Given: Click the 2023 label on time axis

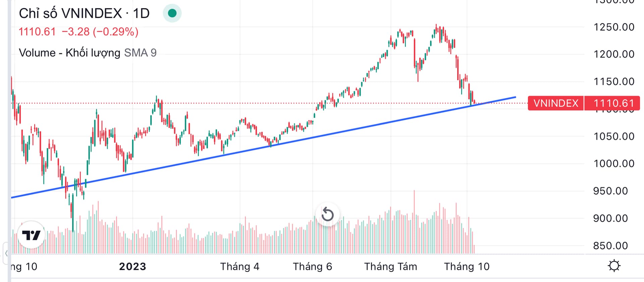Looking at the screenshot, I should (x=132, y=266).
